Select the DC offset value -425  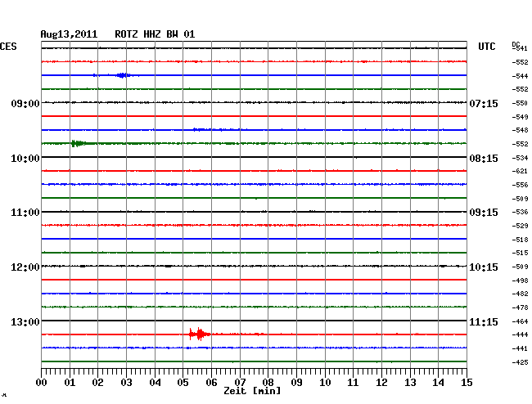[x=520, y=362]
